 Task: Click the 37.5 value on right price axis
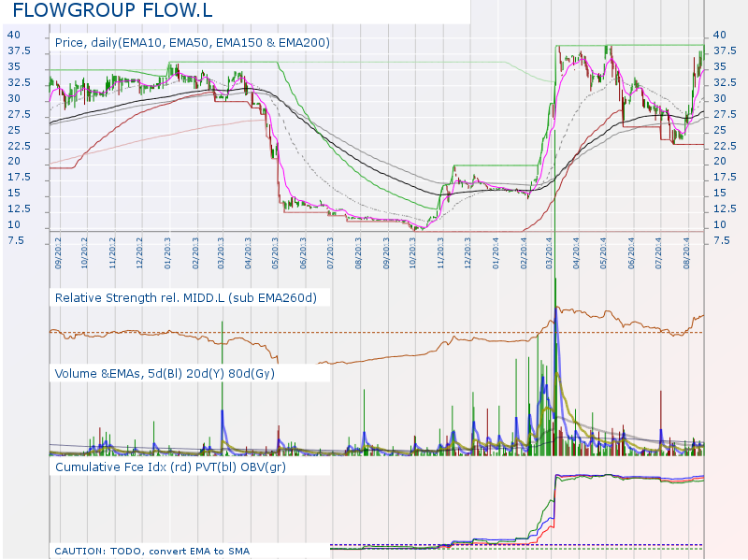tap(725, 51)
